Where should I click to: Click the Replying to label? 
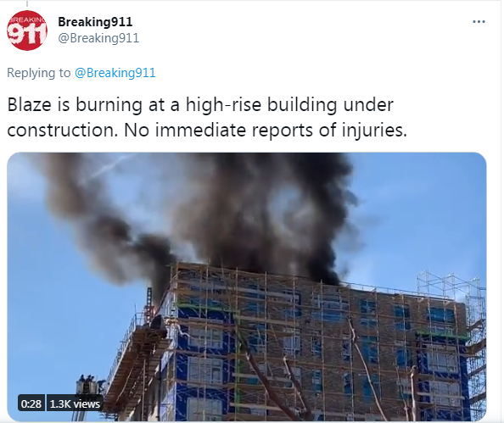click(39, 73)
